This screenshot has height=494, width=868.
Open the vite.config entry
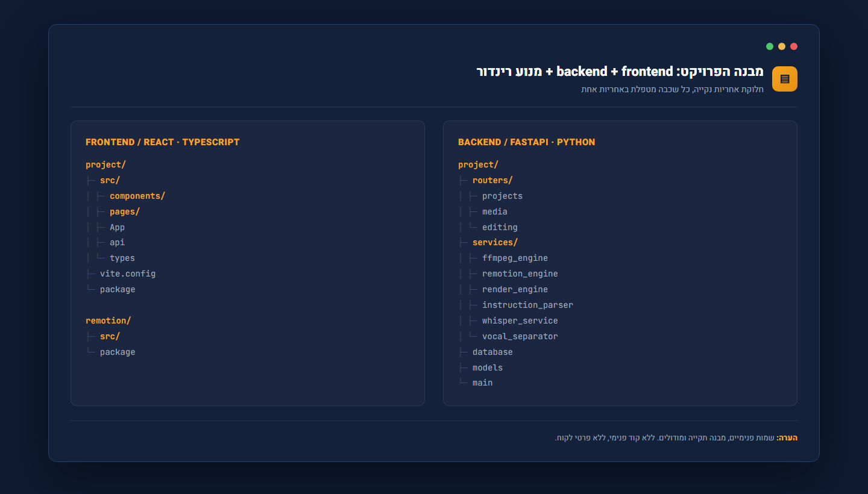[128, 274]
